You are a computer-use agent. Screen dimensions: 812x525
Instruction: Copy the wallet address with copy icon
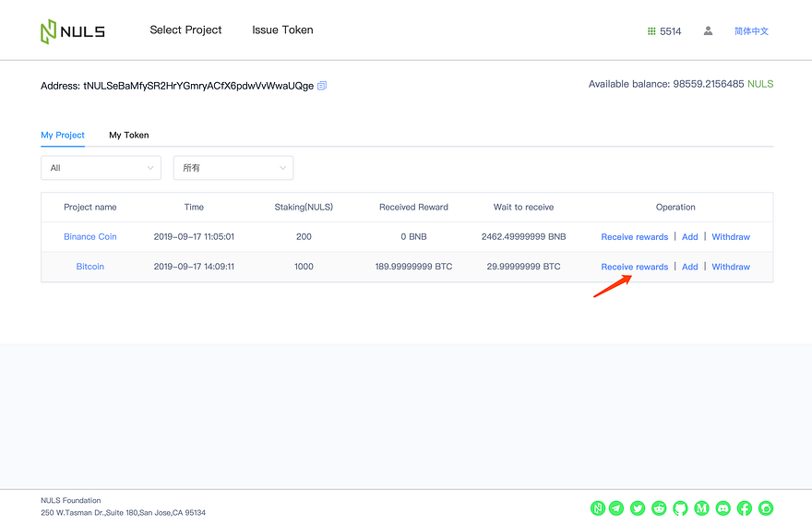pyautogui.click(x=322, y=86)
